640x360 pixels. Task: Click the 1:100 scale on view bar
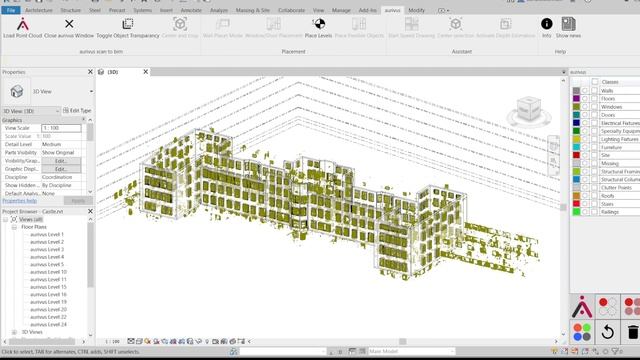tap(112, 342)
